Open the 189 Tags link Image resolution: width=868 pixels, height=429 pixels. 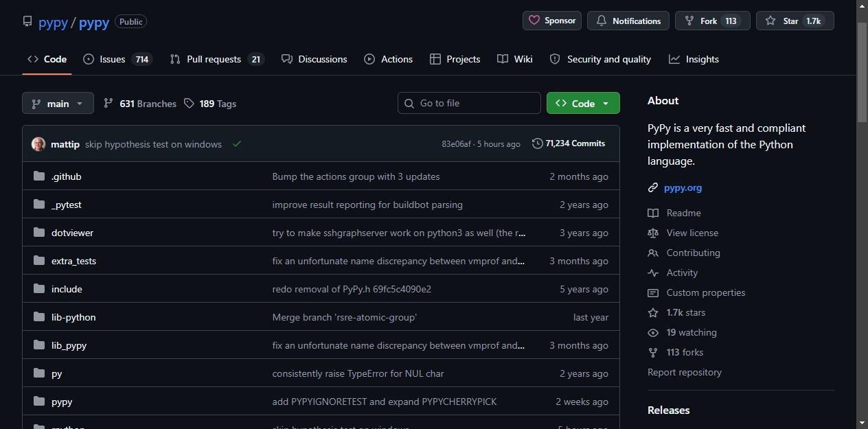[210, 104]
